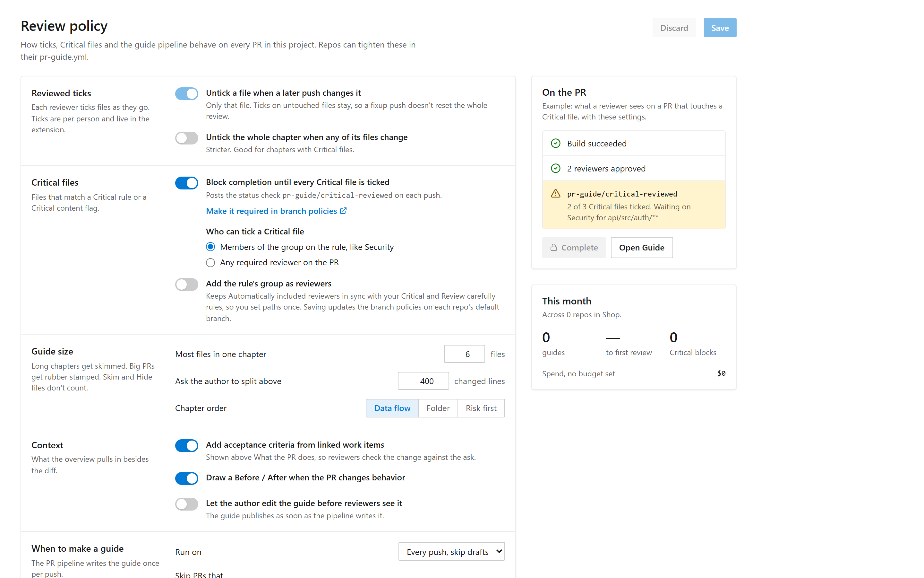Select the Folder chapter order
924x578 pixels.
[438, 408]
